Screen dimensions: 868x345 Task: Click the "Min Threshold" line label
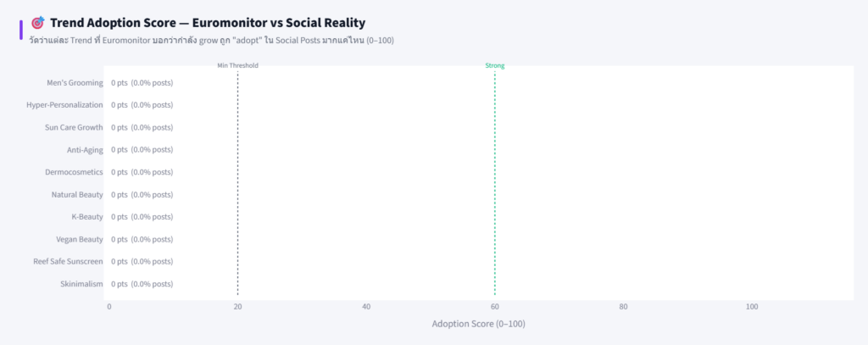(x=237, y=65)
